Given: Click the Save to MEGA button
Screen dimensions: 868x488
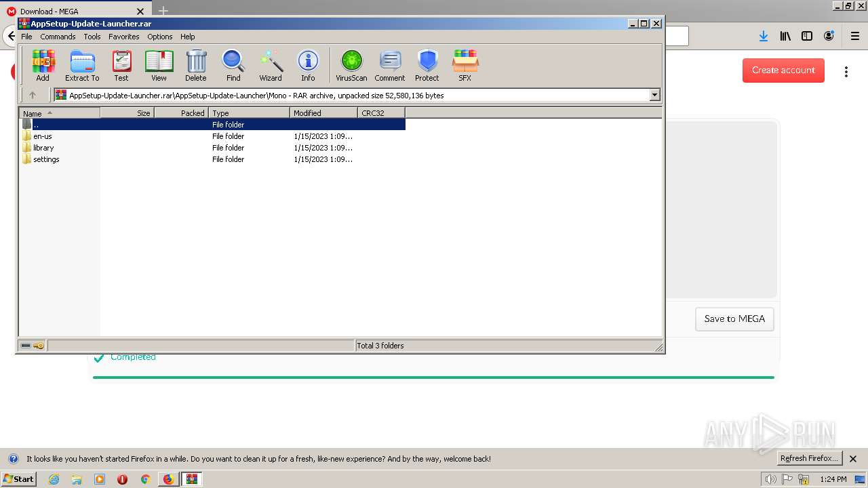Looking at the screenshot, I should (x=734, y=319).
